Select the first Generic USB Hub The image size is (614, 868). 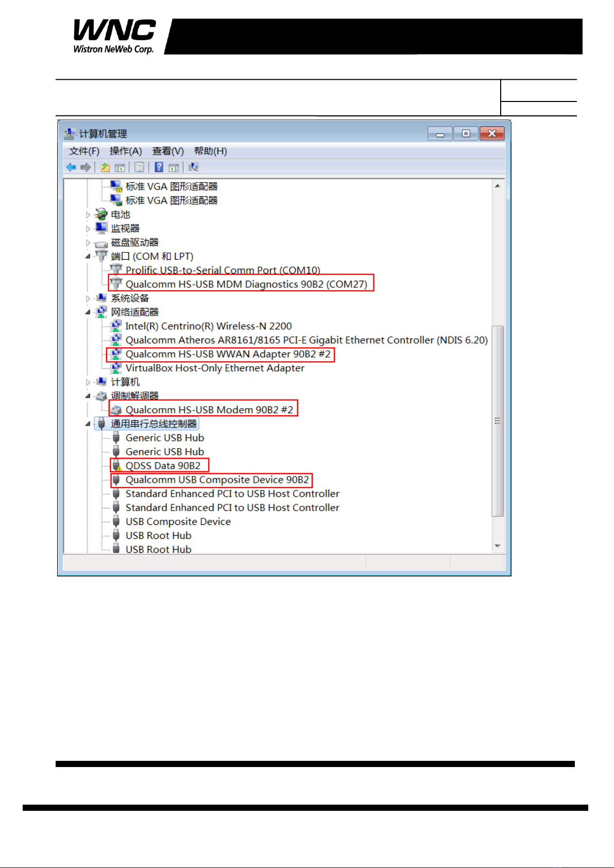(165, 438)
